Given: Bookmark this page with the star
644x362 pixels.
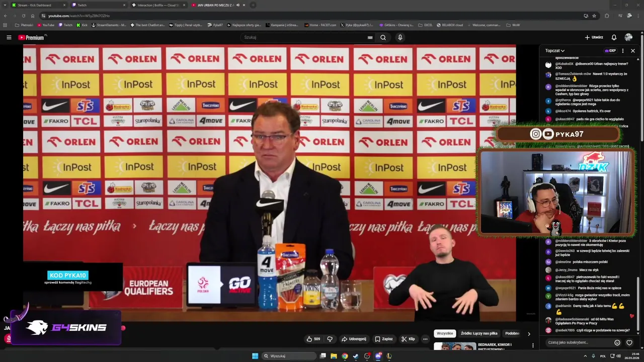Looking at the screenshot, I should [594, 16].
